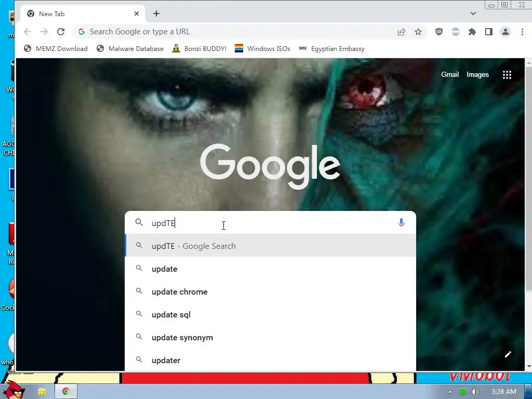Choose the 'update chrome' suggestion
The height and width of the screenshot is (399, 532).
click(x=270, y=291)
